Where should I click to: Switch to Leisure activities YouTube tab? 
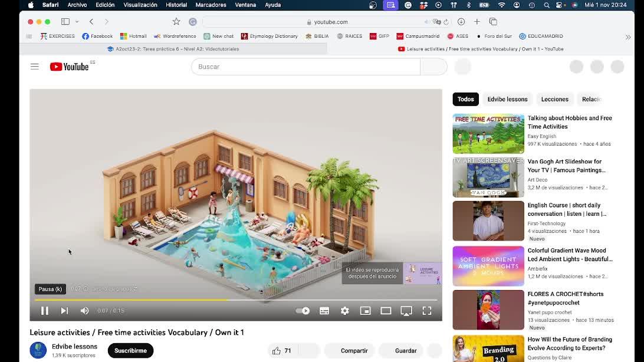[x=481, y=49]
